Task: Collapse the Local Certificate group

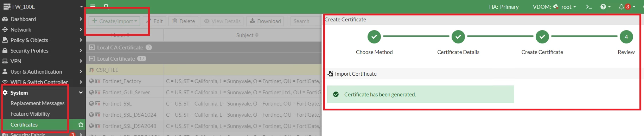Action: [92, 59]
